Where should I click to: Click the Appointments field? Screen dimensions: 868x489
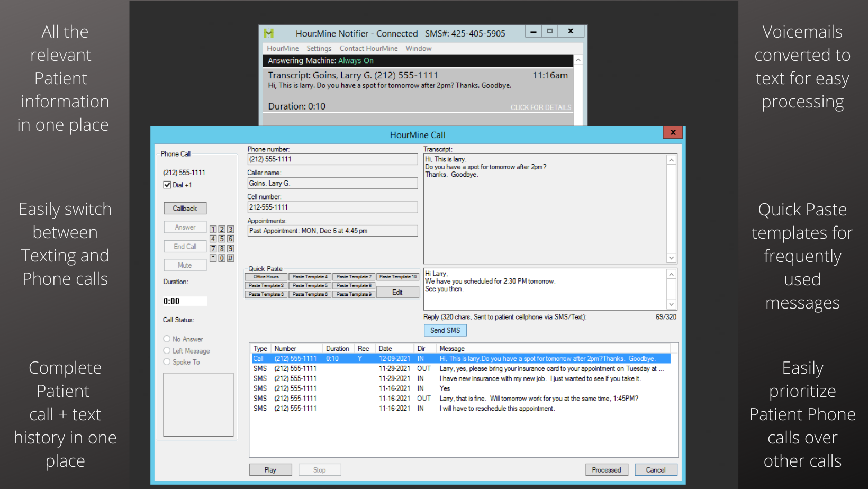coord(332,231)
